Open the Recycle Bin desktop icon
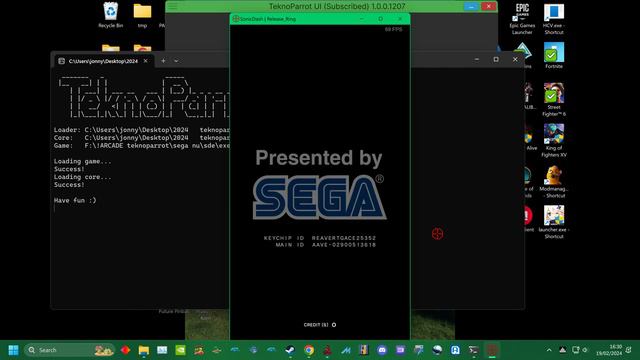Viewport: 640px width, 360px height. coord(111,15)
